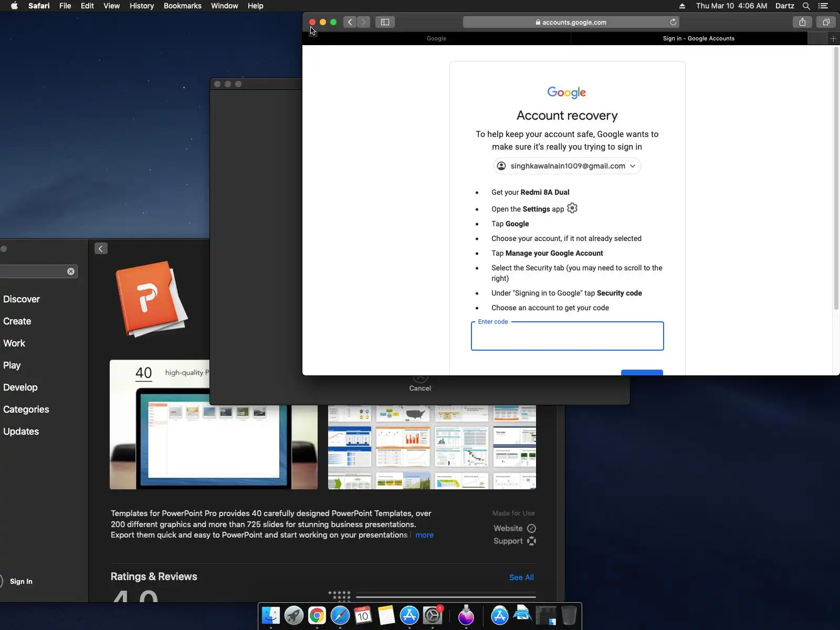Show all tabs overview in Safari

pyautogui.click(x=826, y=22)
